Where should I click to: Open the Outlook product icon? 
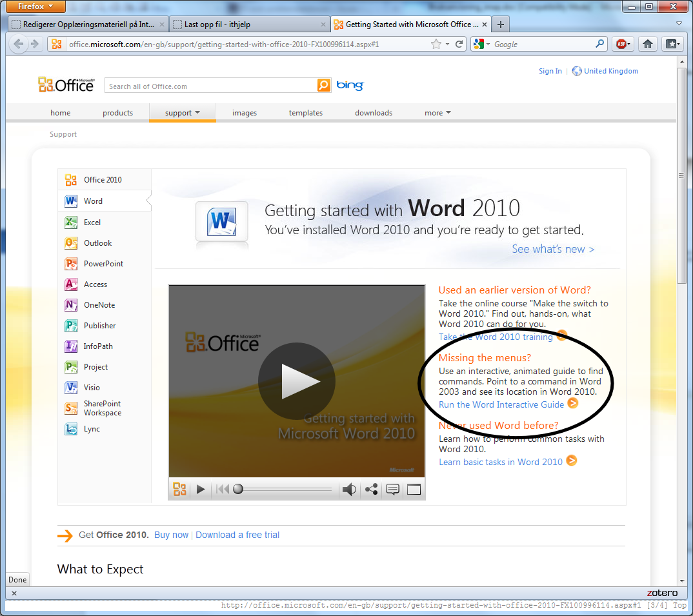click(71, 243)
